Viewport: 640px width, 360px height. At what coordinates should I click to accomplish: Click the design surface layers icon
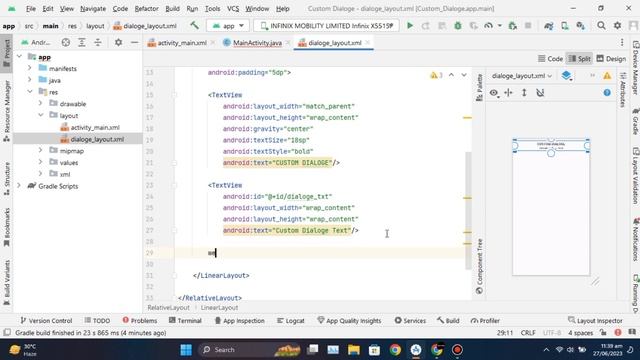click(x=566, y=76)
